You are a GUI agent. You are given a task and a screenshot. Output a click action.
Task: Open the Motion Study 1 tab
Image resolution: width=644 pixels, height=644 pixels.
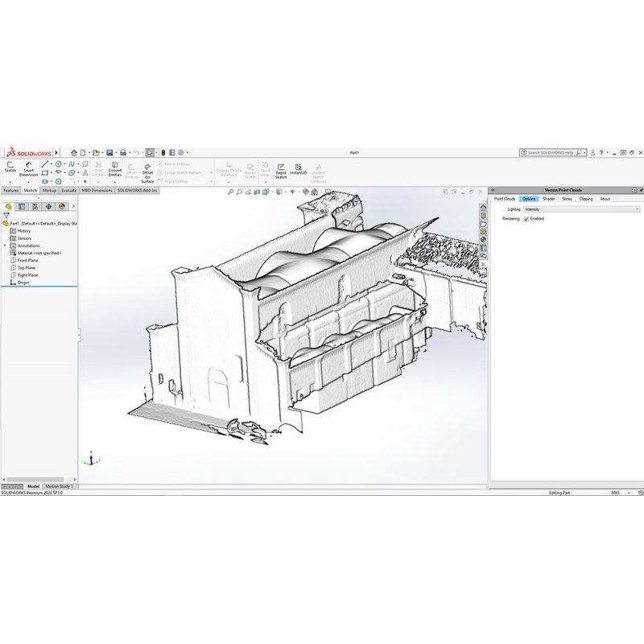click(60, 486)
